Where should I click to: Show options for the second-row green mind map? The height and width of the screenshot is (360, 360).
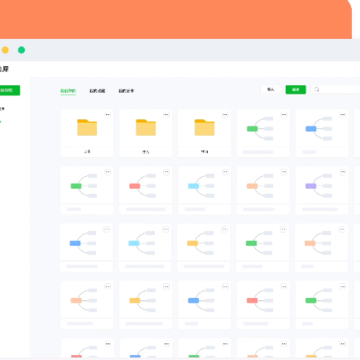pyautogui.click(x=108, y=172)
